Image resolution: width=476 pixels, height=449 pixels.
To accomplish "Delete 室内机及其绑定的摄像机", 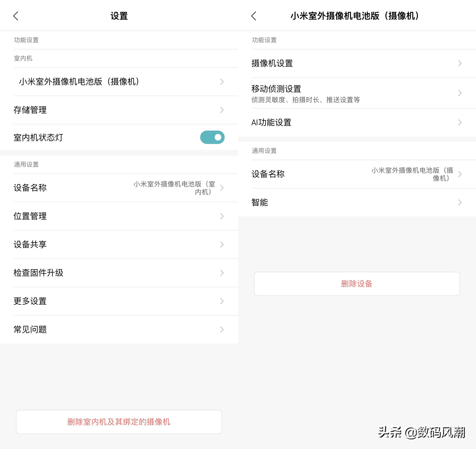I will 119,422.
